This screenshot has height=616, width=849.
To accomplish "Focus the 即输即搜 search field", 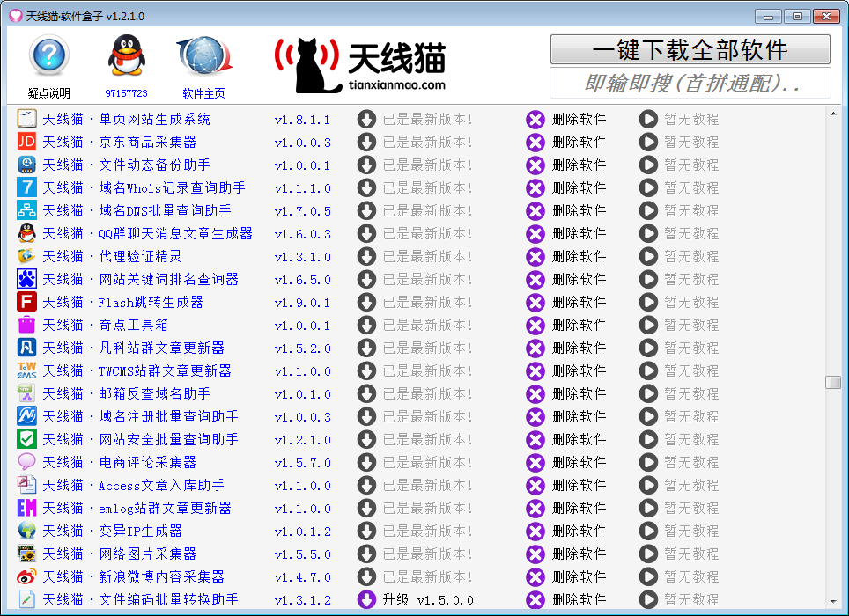I will (690, 84).
